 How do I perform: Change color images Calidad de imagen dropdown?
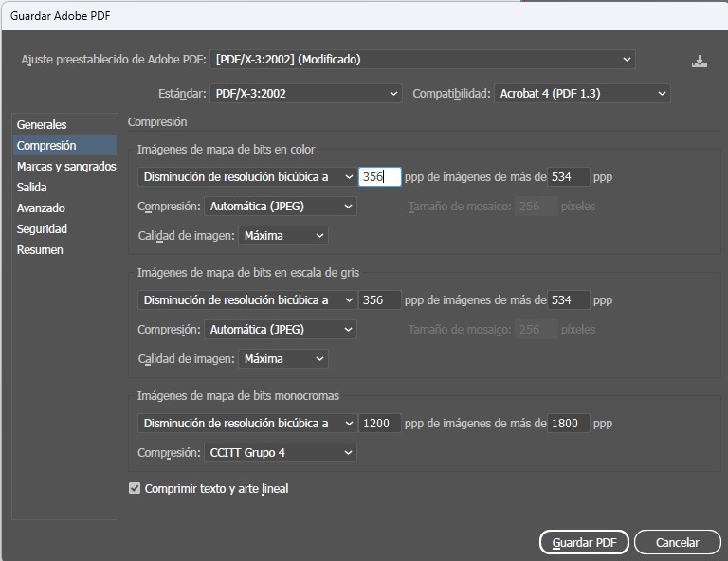tap(282, 236)
